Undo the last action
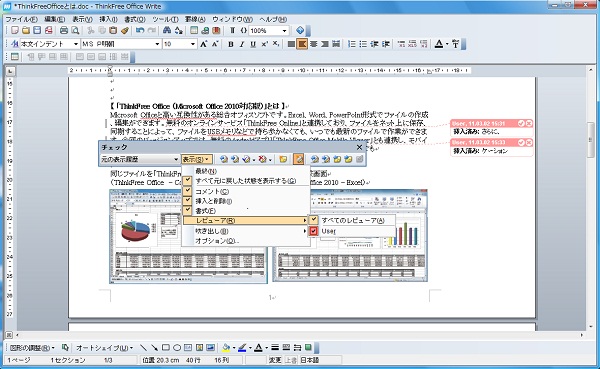 140,30
